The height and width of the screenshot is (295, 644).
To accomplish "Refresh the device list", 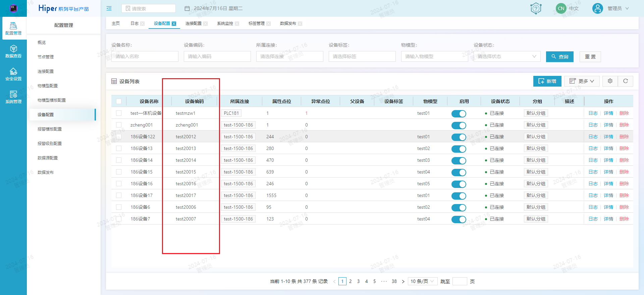I will (x=626, y=81).
